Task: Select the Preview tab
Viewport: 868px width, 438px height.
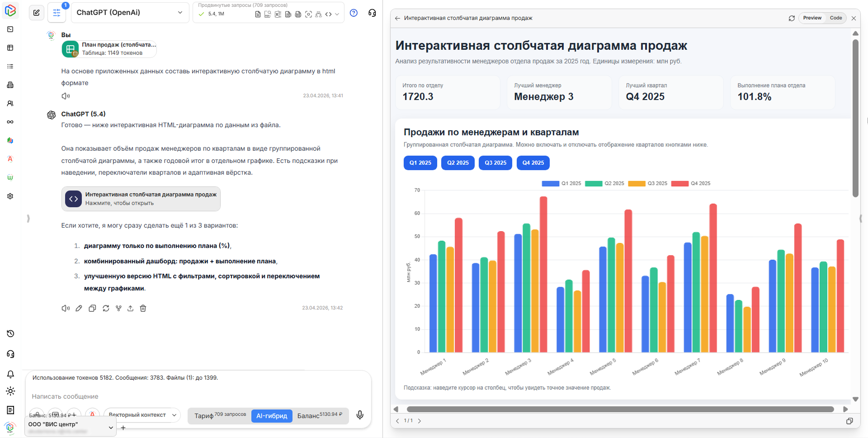Action: click(x=812, y=18)
